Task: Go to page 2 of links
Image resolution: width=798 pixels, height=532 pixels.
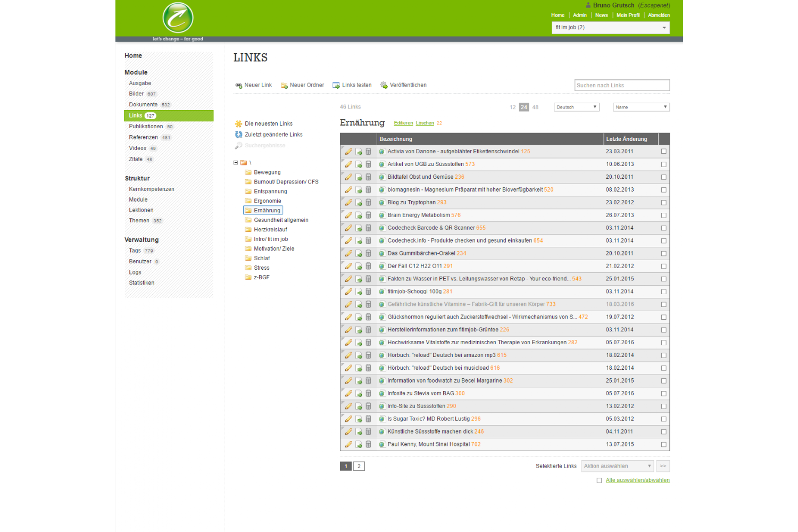Action: pos(359,466)
